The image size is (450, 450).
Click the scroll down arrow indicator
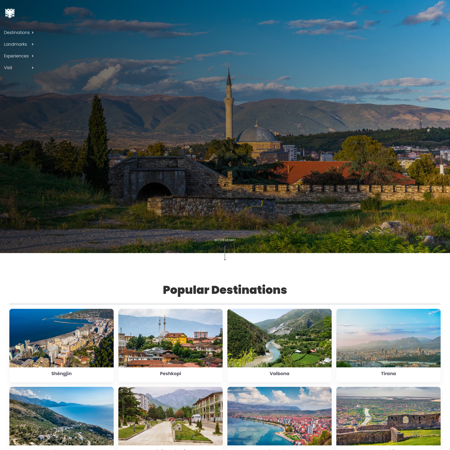(225, 253)
